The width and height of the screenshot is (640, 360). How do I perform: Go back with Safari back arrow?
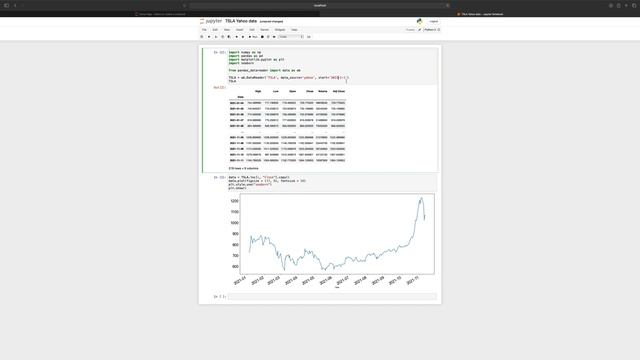click(x=15, y=5)
